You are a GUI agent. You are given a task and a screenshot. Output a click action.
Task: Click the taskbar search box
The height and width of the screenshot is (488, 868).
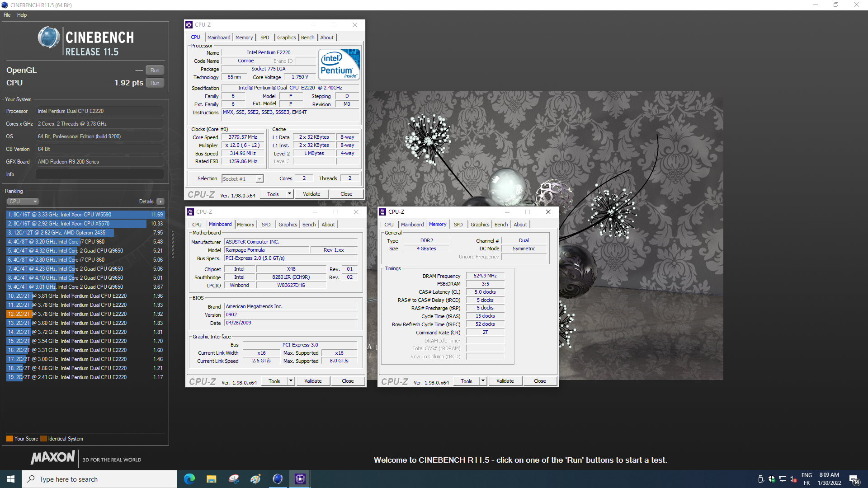point(99,479)
